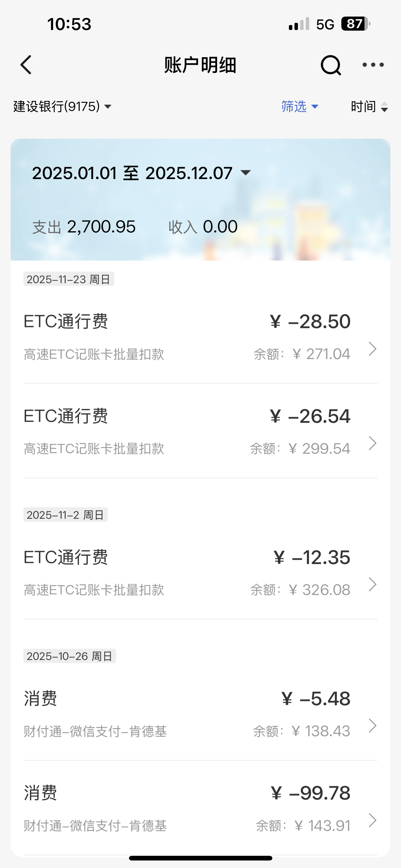Open details chevron for ¥-12.35 ETC charge
The image size is (401, 868).
[372, 584]
